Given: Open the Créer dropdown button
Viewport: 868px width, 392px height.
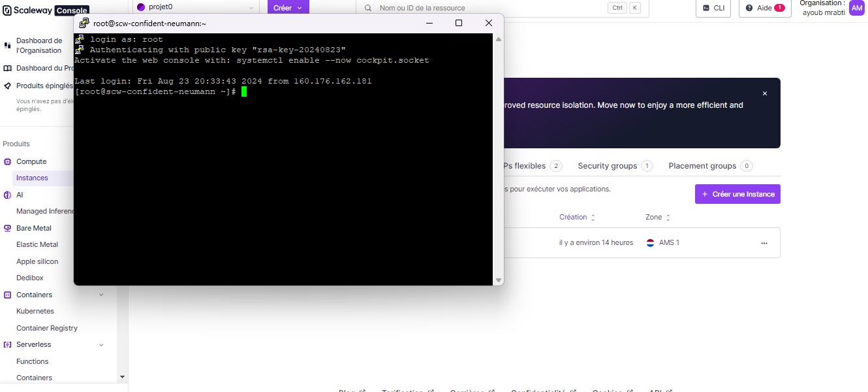Looking at the screenshot, I should [288, 8].
